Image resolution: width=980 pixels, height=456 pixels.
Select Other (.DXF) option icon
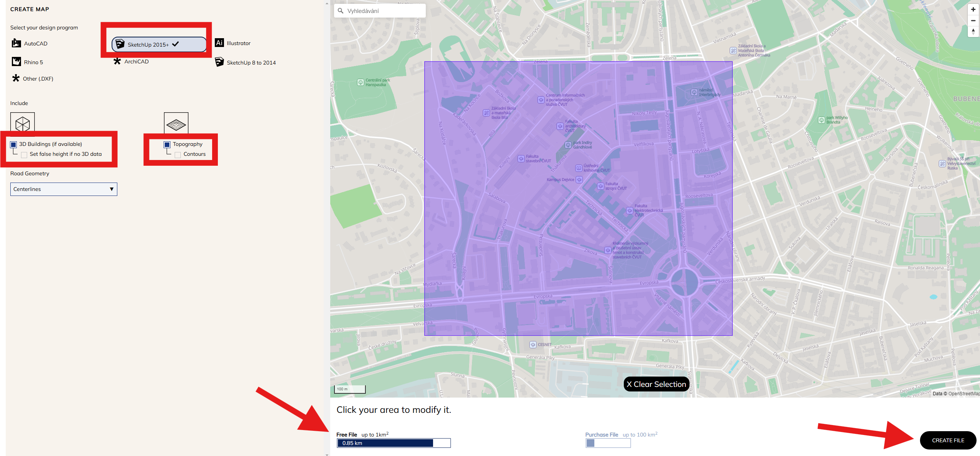tap(16, 78)
